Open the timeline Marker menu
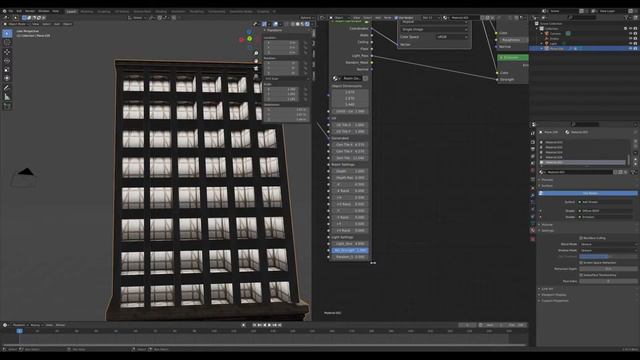The height and width of the screenshot is (360, 640). [60, 325]
